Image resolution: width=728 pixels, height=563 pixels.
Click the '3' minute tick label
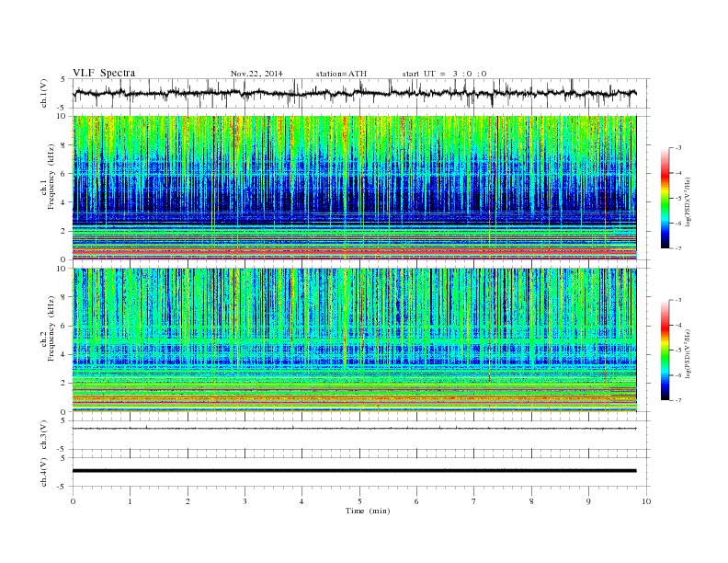tap(245, 501)
